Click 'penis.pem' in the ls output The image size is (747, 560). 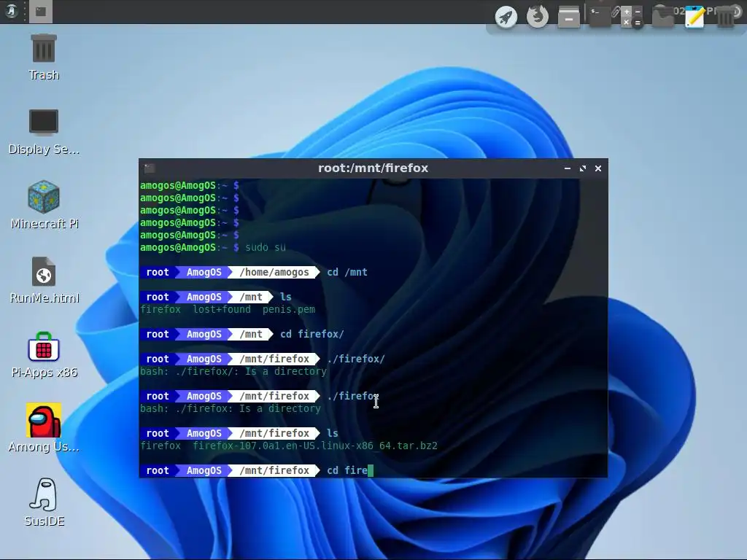289,309
